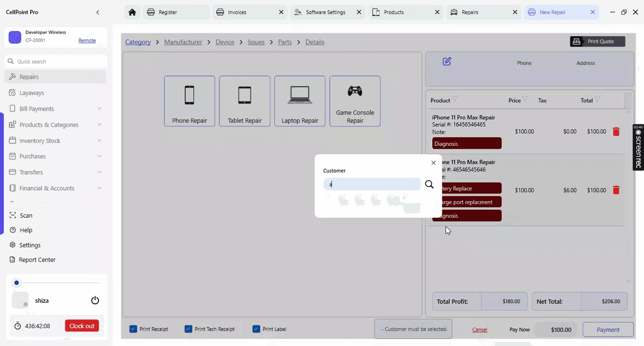Go to Device breadcrumb step

(225, 42)
